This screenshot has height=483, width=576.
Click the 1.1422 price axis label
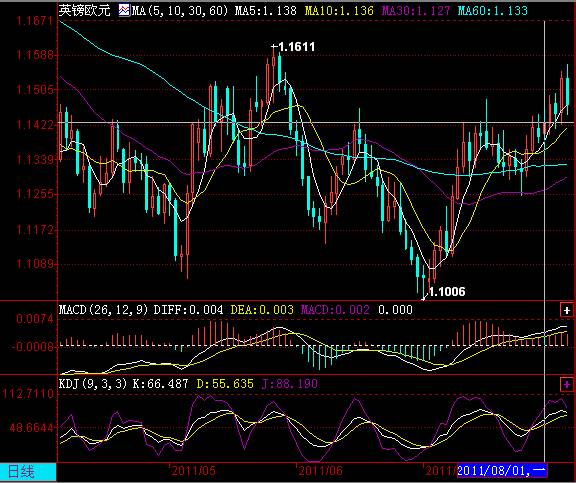35,125
